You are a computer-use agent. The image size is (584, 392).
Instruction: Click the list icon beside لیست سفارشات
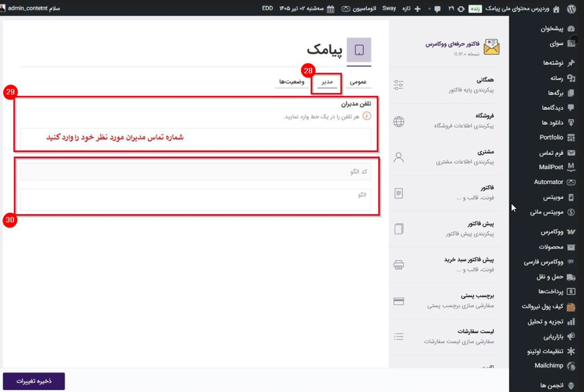pyautogui.click(x=399, y=337)
